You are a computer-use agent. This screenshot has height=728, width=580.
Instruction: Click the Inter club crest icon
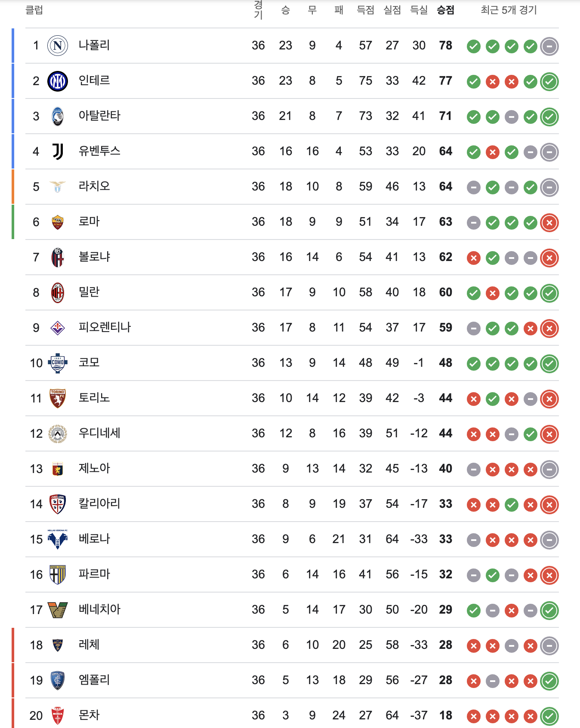(58, 81)
